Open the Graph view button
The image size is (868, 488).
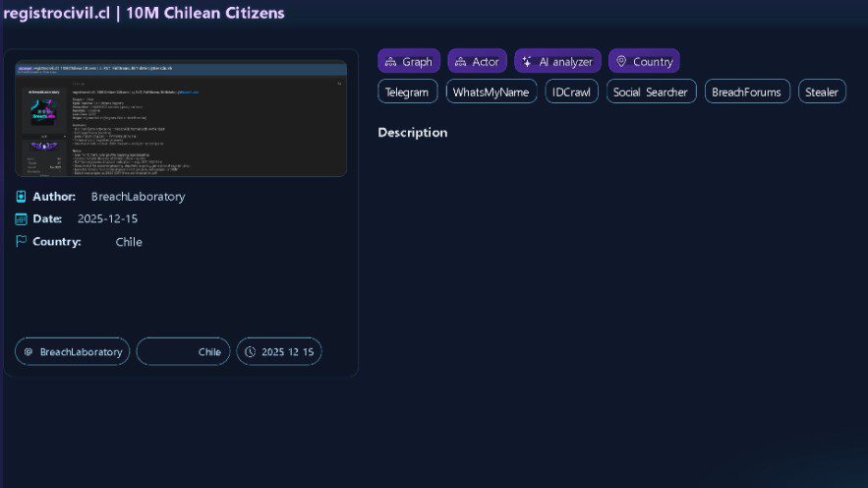point(408,61)
